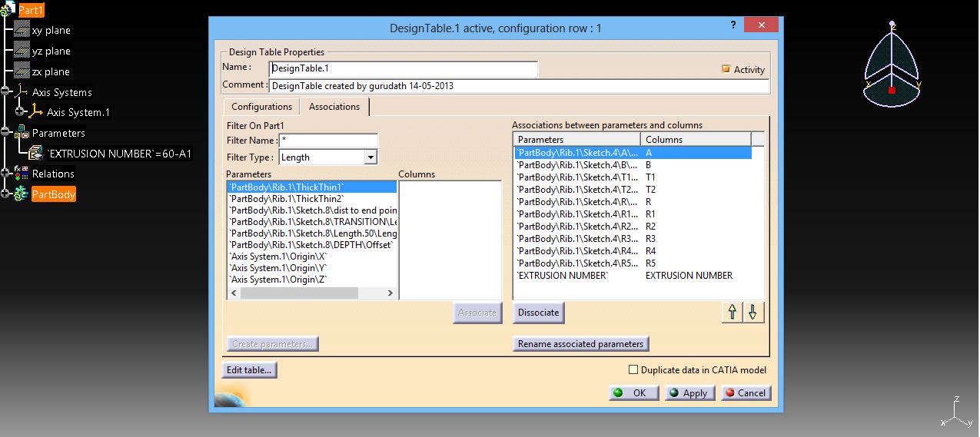Image resolution: width=980 pixels, height=437 pixels.
Task: Select the Sketch.8 DEPTH Offset row
Action: 312,244
